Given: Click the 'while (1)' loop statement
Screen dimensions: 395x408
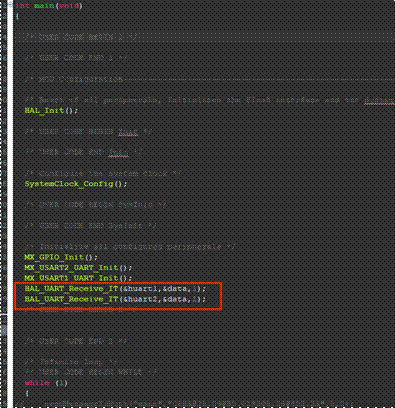Looking at the screenshot, I should 46,383.
